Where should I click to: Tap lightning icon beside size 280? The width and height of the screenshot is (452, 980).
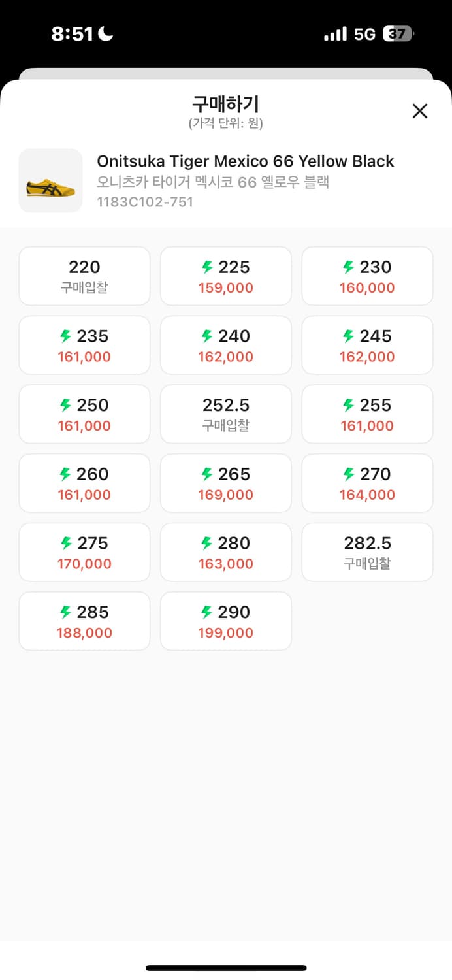click(x=207, y=544)
